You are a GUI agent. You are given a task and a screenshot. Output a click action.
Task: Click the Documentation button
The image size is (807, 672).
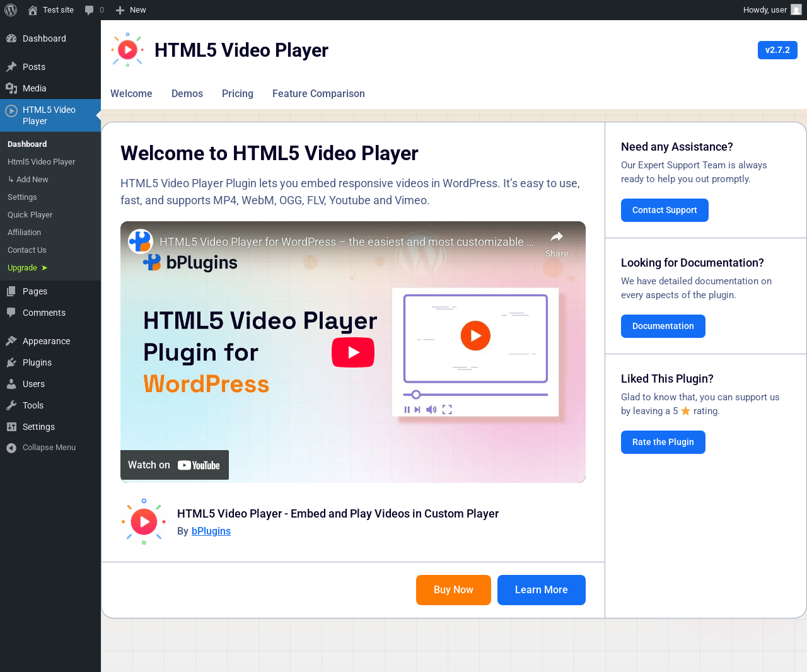click(x=663, y=327)
